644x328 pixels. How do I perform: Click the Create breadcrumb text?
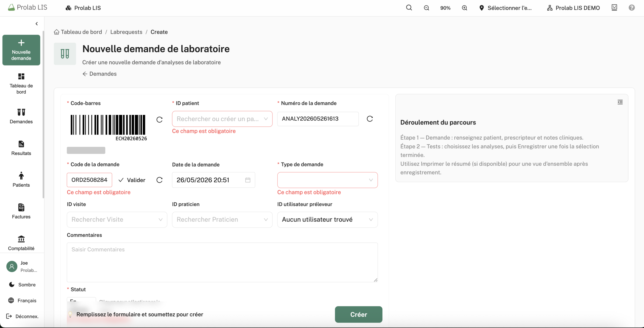(159, 32)
